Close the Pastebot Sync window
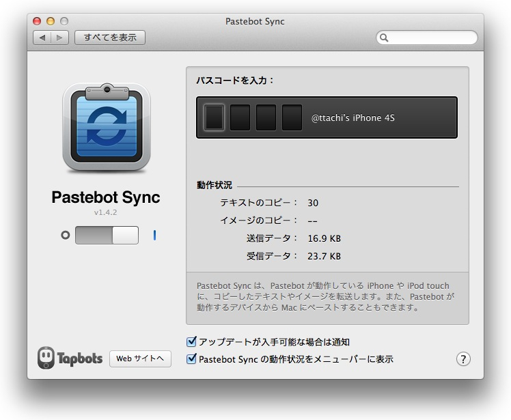Image resolution: width=511 pixels, height=420 pixels. coord(37,21)
